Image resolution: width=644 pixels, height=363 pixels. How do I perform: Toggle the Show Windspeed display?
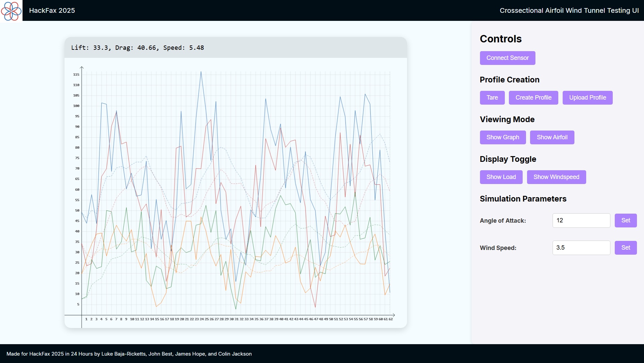click(556, 177)
